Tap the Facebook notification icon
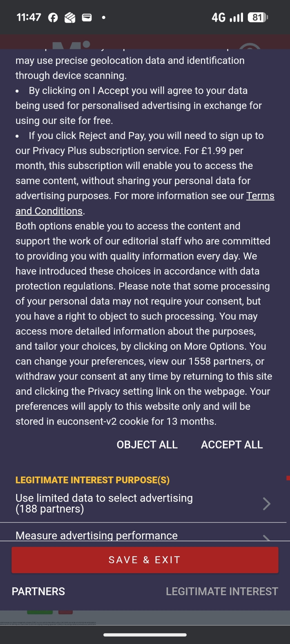This screenshot has width=290, height=644. (53, 17)
